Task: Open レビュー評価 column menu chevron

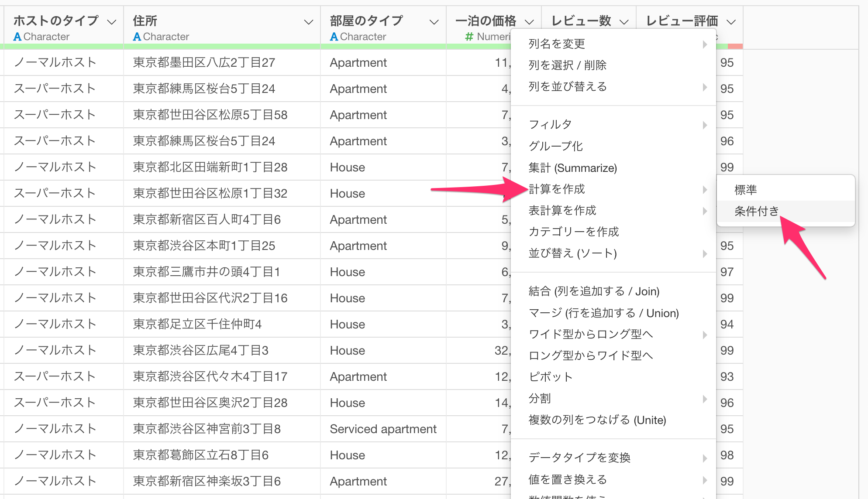Action: pyautogui.click(x=731, y=22)
